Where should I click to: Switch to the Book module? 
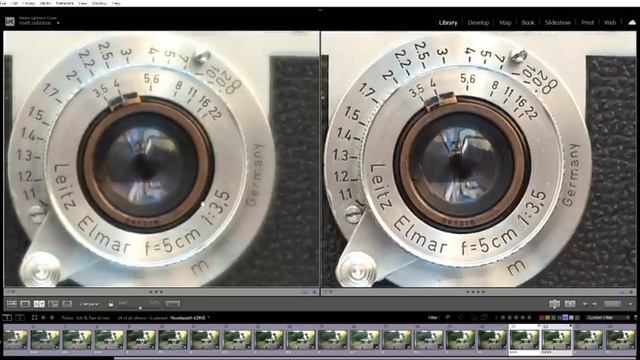pyautogui.click(x=528, y=23)
